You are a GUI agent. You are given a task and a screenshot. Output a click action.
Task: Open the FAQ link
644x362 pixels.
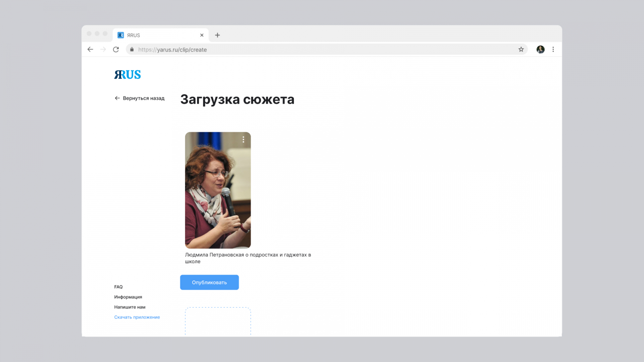tap(118, 287)
